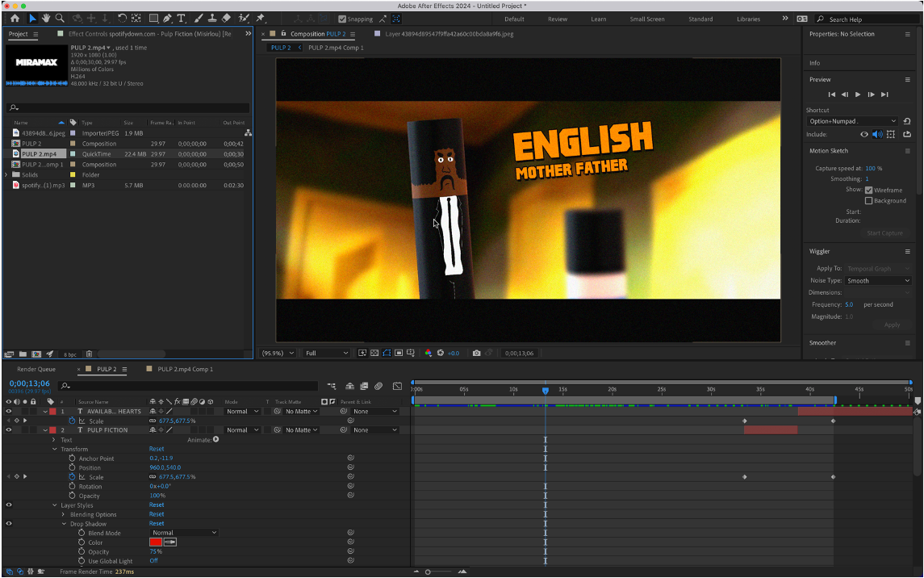This screenshot has height=578, width=924.
Task: Toggle Layer Styles visibility eye
Action: coord(9,505)
